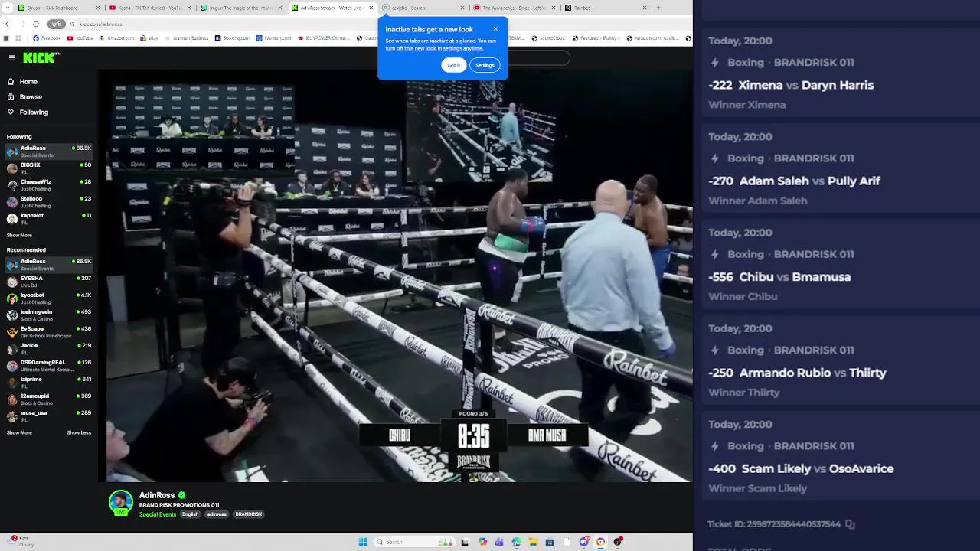This screenshot has width=980, height=551.
Task: Expand Following list with Show More
Action: (x=19, y=236)
